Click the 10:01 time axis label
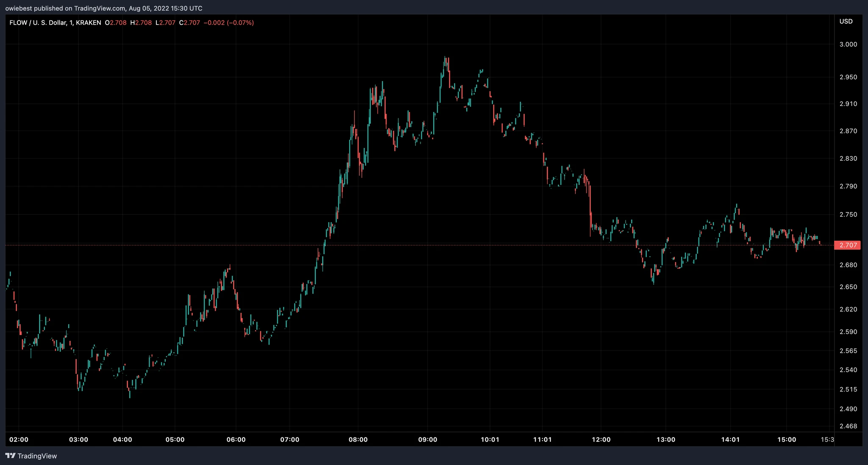The height and width of the screenshot is (465, 868). click(490, 440)
